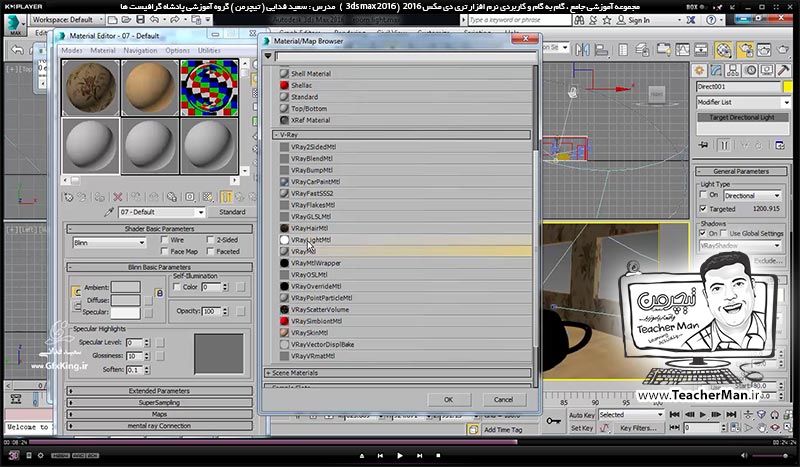This screenshot has width=800, height=467.
Task: Click the Material ID Channel icon
Action: click(x=190, y=197)
